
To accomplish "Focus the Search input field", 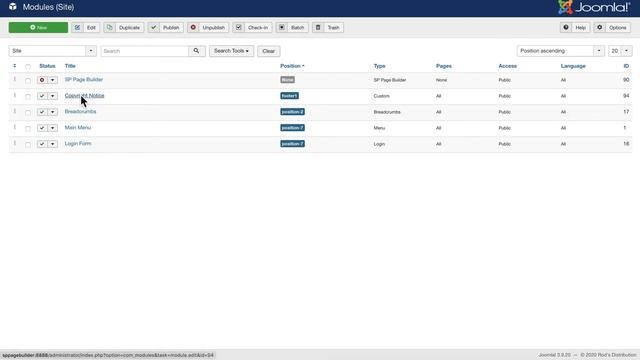I will click(145, 51).
